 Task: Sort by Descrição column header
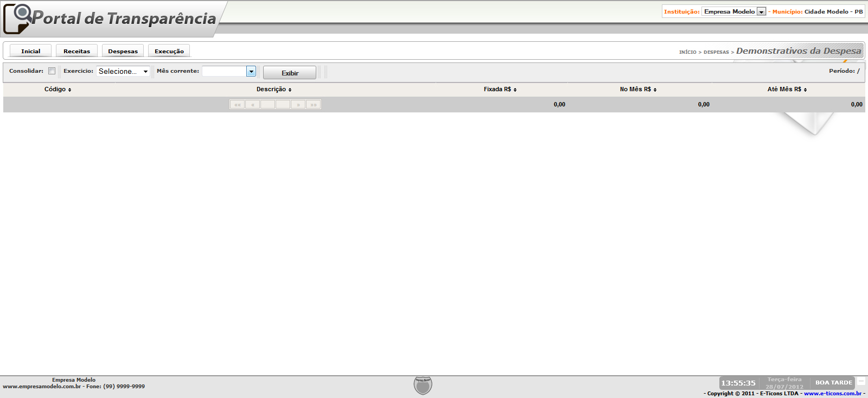coord(274,90)
